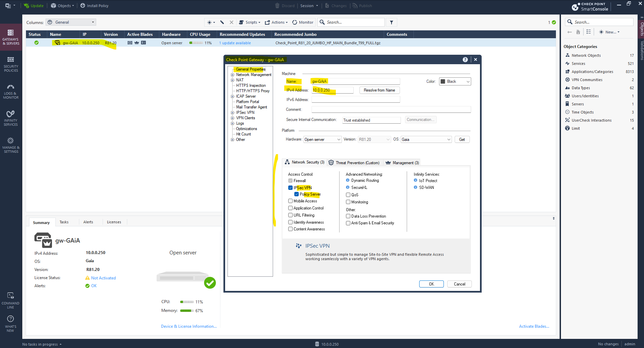Viewport: 644px width, 348px height.
Task: Open Activate Blades link
Action: click(x=534, y=326)
